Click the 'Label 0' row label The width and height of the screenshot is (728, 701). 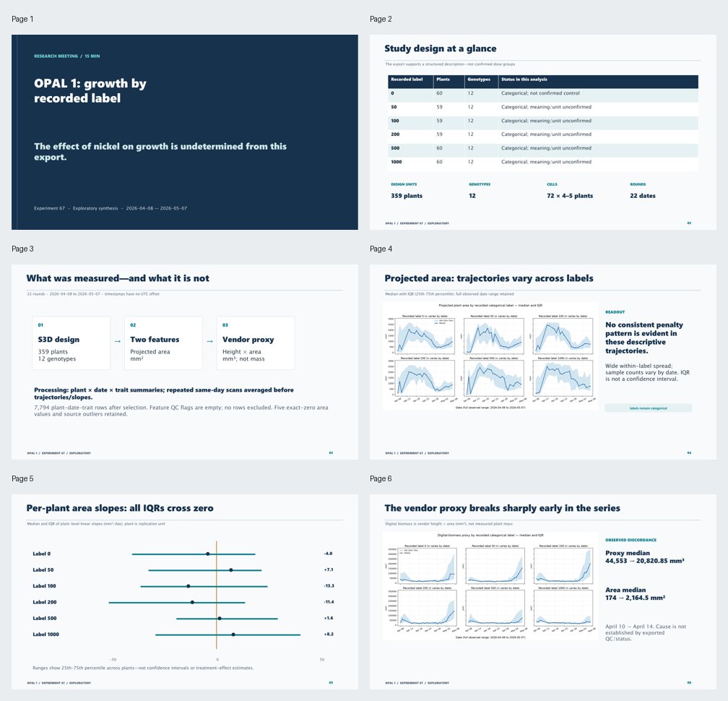[42, 554]
